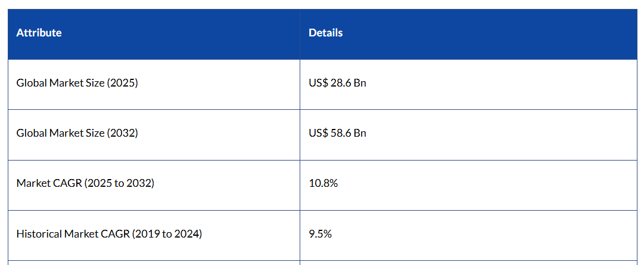The width and height of the screenshot is (644, 265).
Task: Click the "(2025)" year in Global Market Size
Action: [x=122, y=83]
